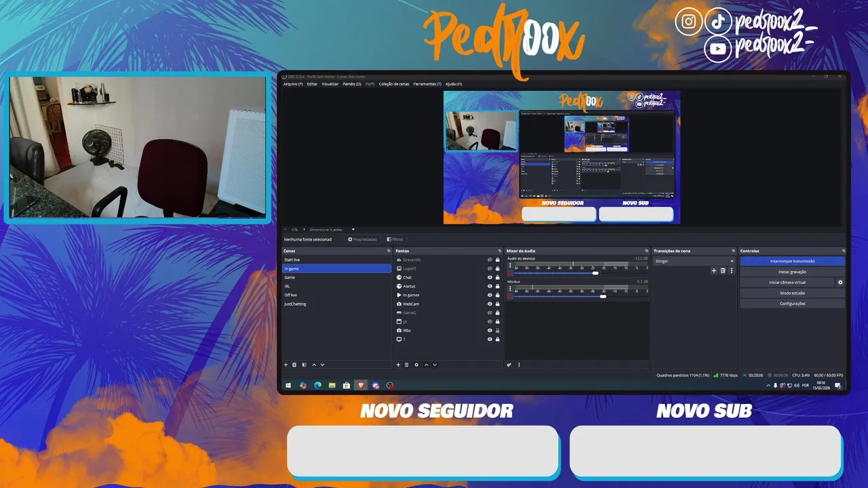Add a new scene with plus icon in Cenas
868x488 pixels.
[x=286, y=365]
